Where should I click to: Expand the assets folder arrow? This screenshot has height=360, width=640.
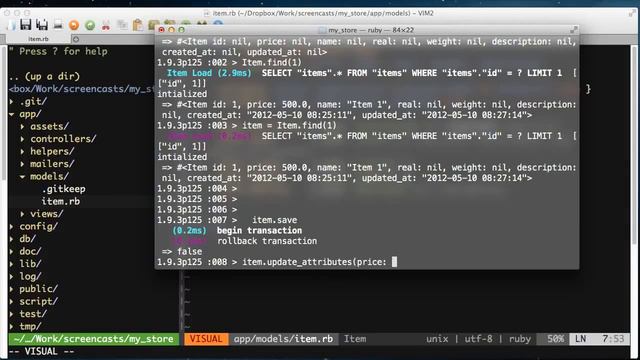[22, 127]
